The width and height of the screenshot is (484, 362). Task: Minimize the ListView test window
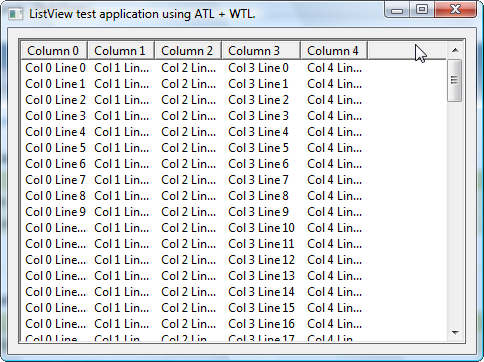point(397,10)
